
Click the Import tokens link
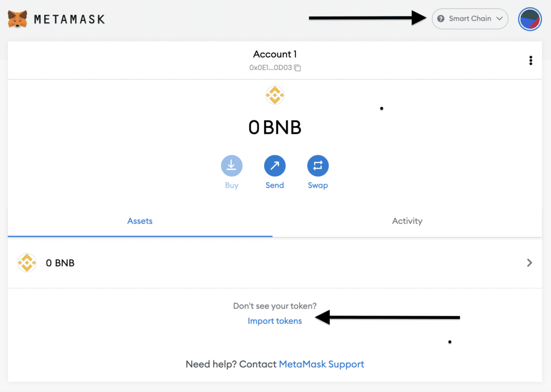(275, 321)
